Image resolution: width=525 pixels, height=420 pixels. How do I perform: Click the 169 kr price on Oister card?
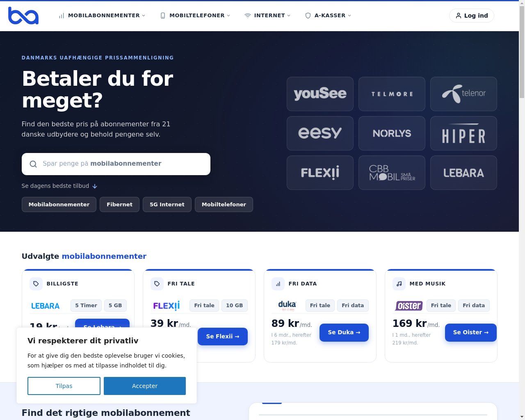click(x=409, y=324)
